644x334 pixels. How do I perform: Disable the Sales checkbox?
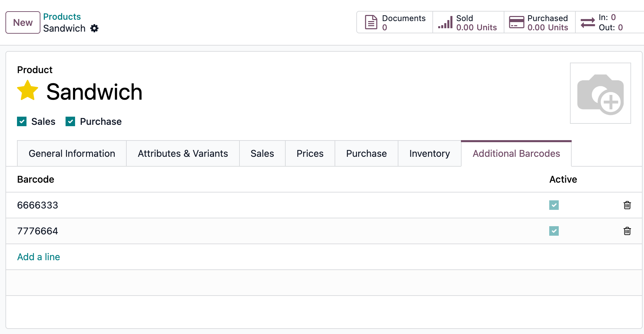tap(22, 121)
